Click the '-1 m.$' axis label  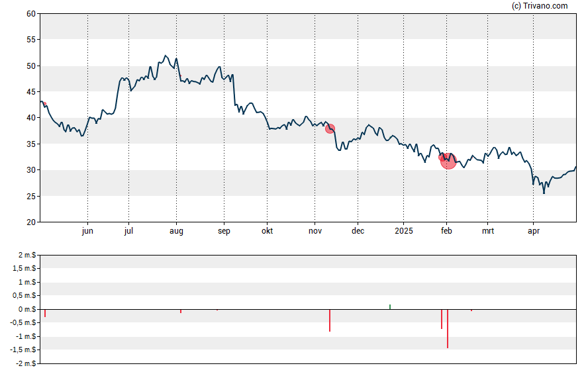tap(26, 336)
